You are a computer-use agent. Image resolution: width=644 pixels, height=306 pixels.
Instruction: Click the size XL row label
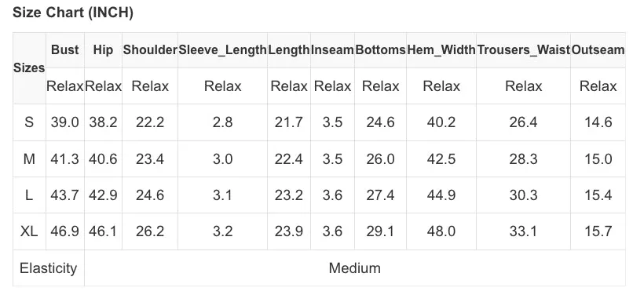tap(29, 231)
